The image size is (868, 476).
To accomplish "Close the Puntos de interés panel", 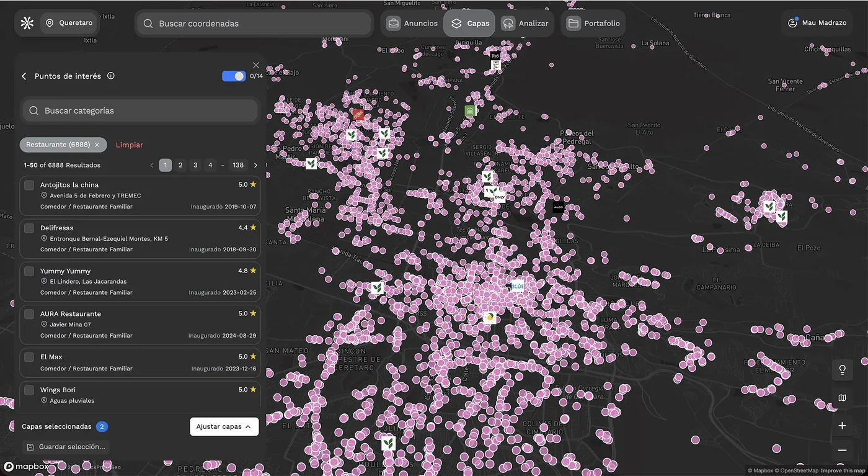I will pyautogui.click(x=256, y=65).
